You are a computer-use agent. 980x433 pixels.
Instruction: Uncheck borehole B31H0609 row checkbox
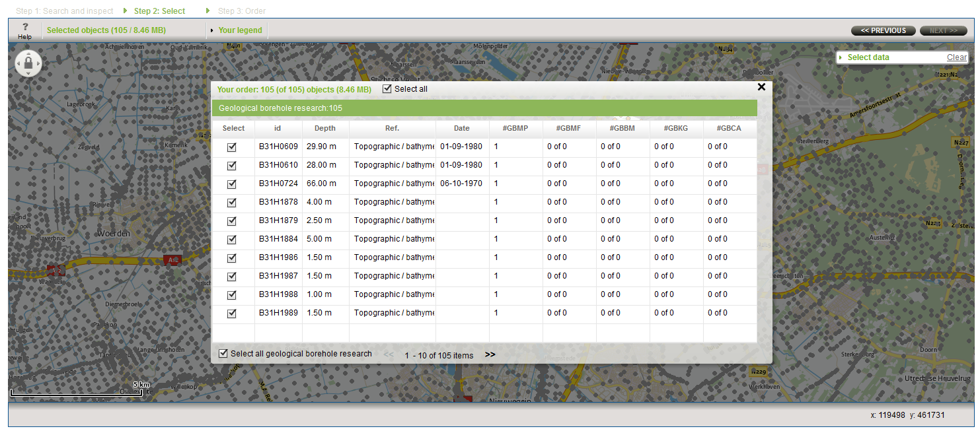[x=232, y=147]
